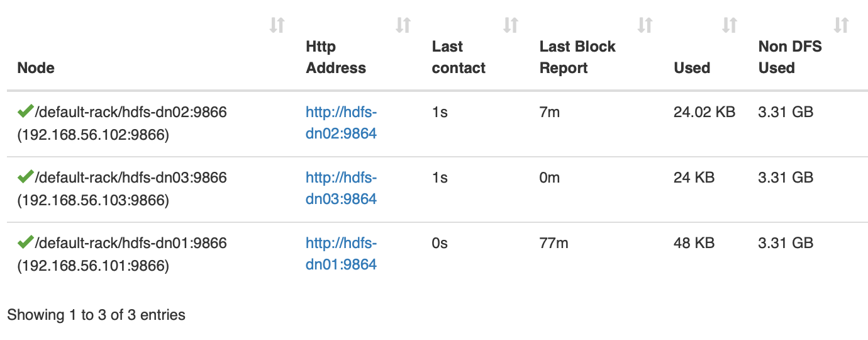868x340 pixels.
Task: Click the Last Block Report header text
Action: click(577, 57)
